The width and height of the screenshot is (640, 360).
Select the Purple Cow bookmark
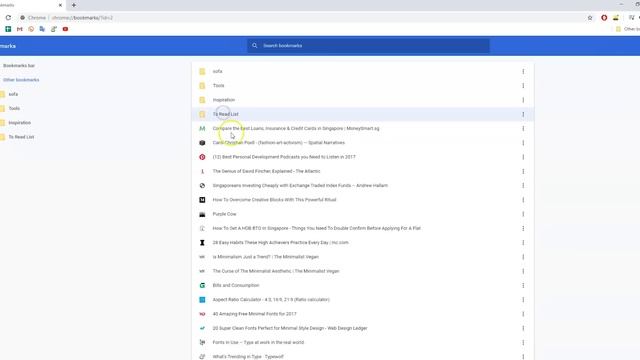pos(362,214)
